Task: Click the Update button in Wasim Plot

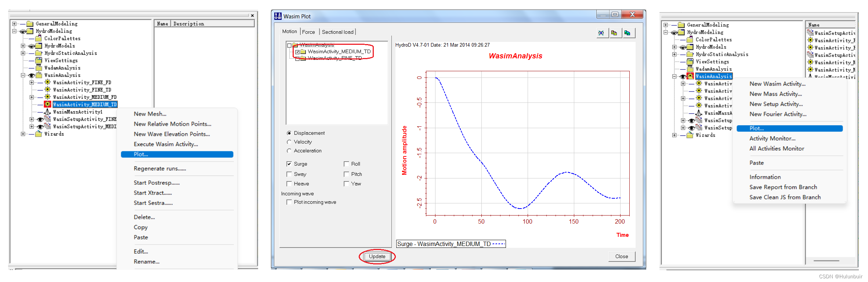Action: [x=377, y=256]
